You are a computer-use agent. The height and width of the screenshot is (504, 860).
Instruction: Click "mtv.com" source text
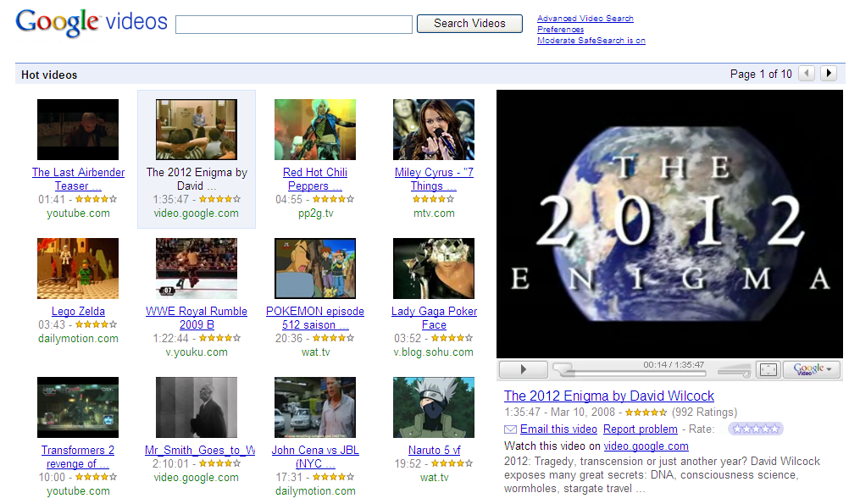(x=434, y=213)
